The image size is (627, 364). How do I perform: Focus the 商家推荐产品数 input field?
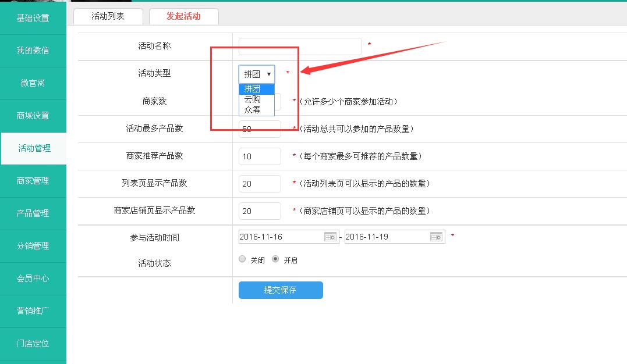click(260, 156)
